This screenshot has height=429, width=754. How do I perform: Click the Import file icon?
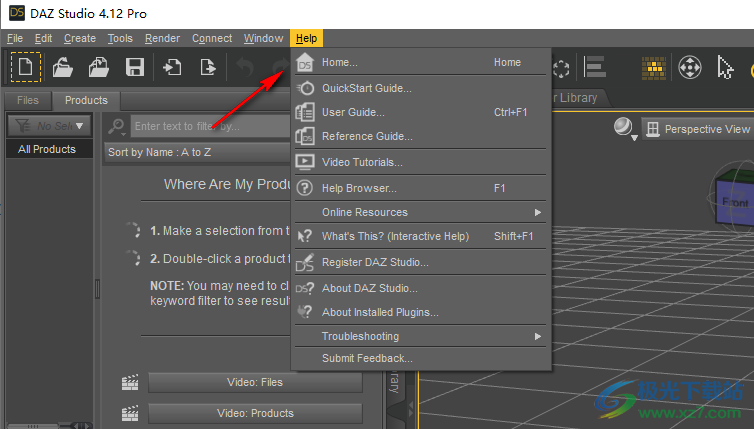172,67
